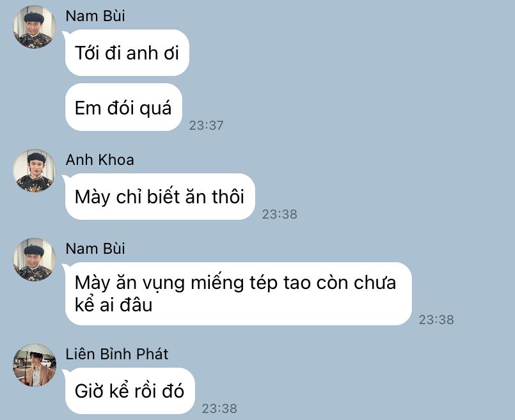Open Nam Bùi's avatar beside 'Tới đi anh ơi'
The height and width of the screenshot is (420, 515).
point(35,27)
